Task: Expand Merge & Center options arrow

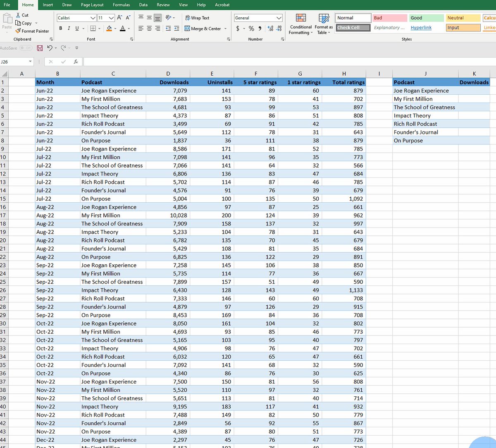Action: click(225, 29)
